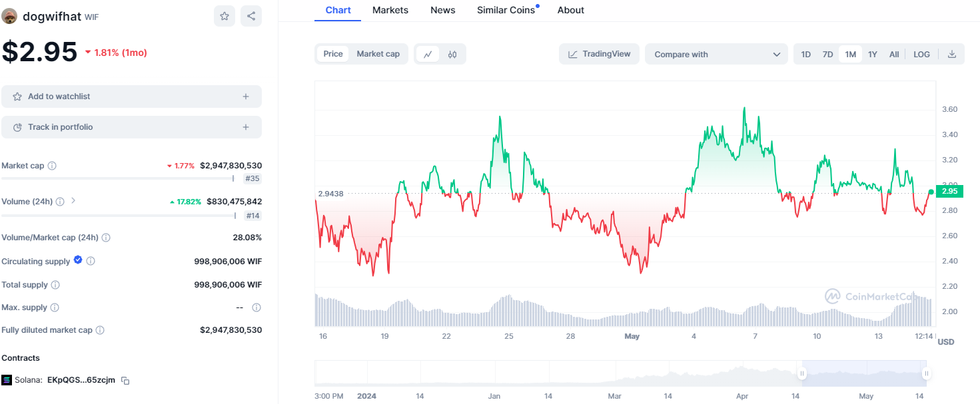Switch to candlestick chart view icon
Image resolution: width=980 pixels, height=404 pixels.
coord(452,55)
